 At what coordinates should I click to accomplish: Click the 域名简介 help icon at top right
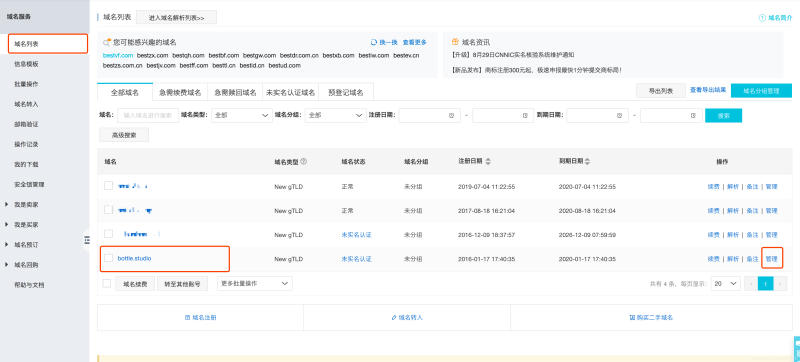point(762,18)
